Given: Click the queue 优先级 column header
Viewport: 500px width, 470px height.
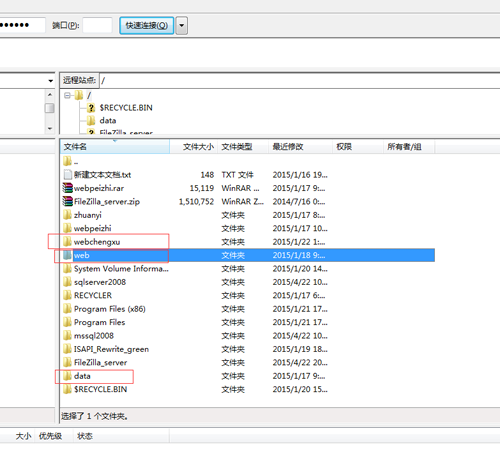Looking at the screenshot, I should [50, 436].
